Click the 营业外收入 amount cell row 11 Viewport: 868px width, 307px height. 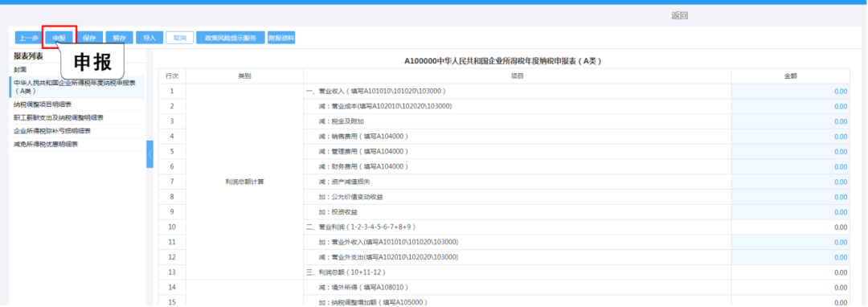[x=791, y=242]
